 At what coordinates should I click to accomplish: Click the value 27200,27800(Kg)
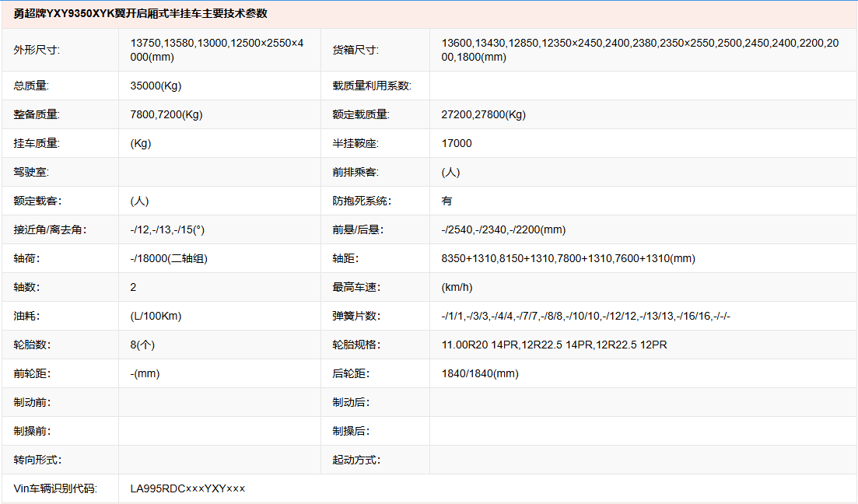tap(483, 114)
